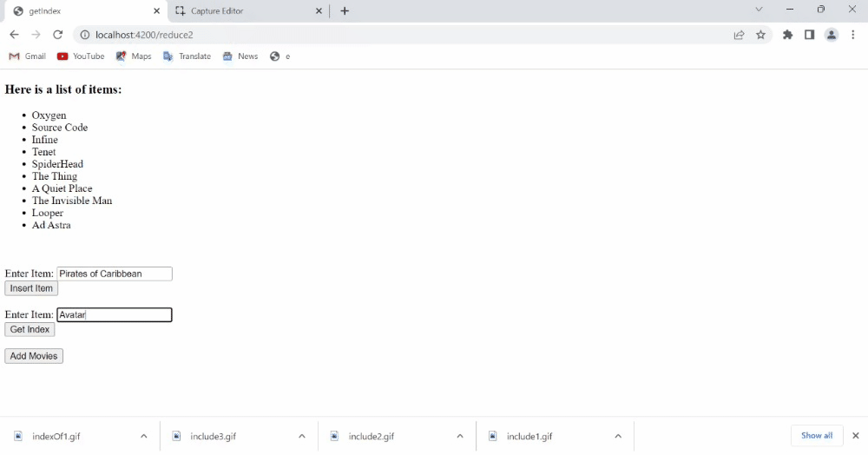Go back to the previous page
Image resolution: width=868 pixels, height=455 pixels.
tap(15, 35)
